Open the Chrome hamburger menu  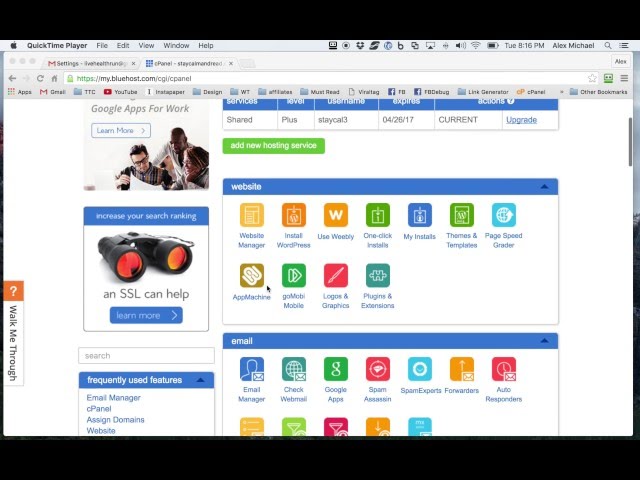(x=624, y=78)
